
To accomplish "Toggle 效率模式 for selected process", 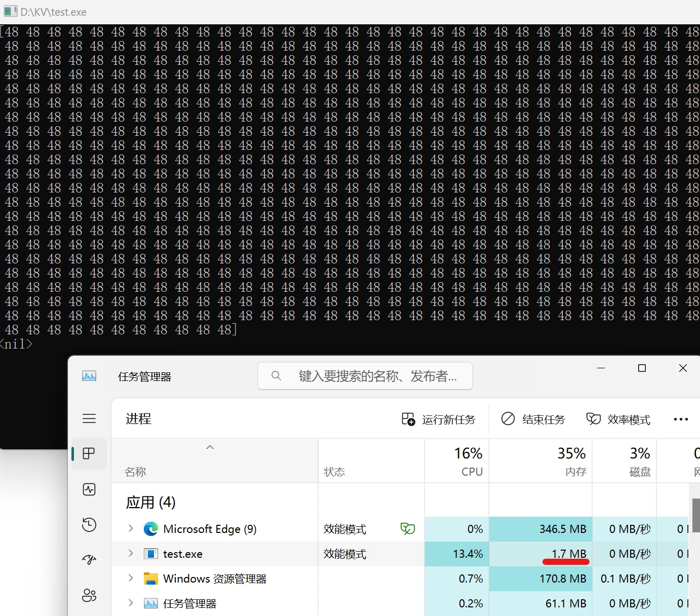I will coord(618,419).
